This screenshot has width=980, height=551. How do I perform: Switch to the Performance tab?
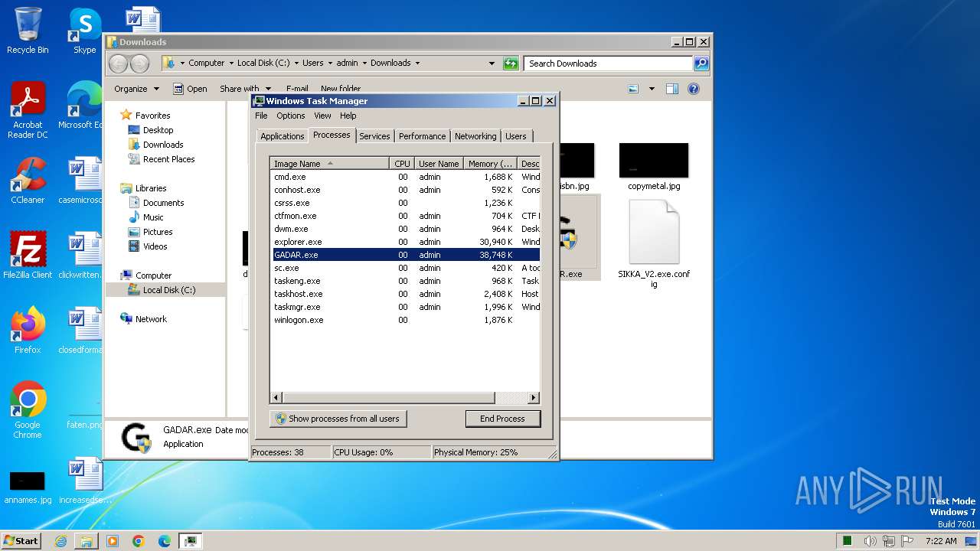[422, 136]
